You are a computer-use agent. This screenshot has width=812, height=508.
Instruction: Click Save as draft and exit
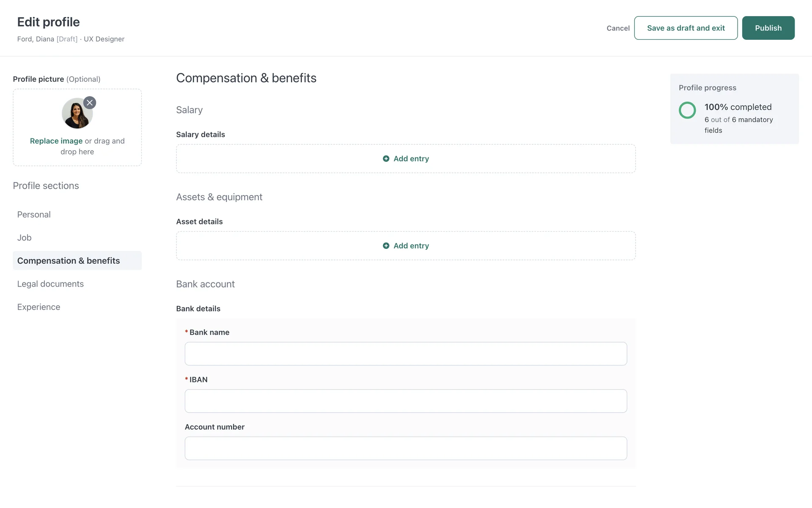[x=686, y=28]
